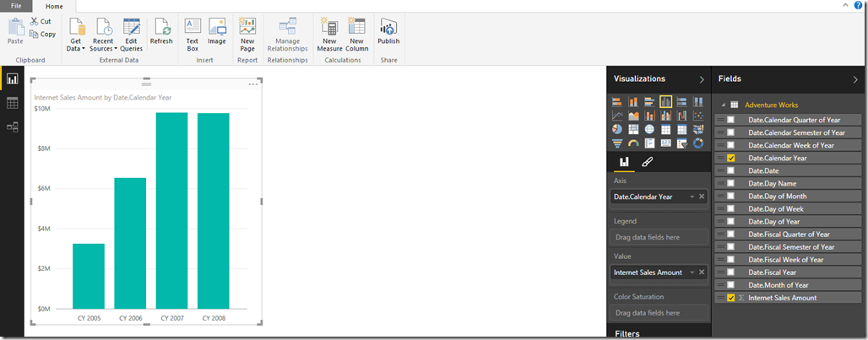The width and height of the screenshot is (868, 340).
Task: Uncheck the Date.Calendar Year field
Action: [730, 158]
